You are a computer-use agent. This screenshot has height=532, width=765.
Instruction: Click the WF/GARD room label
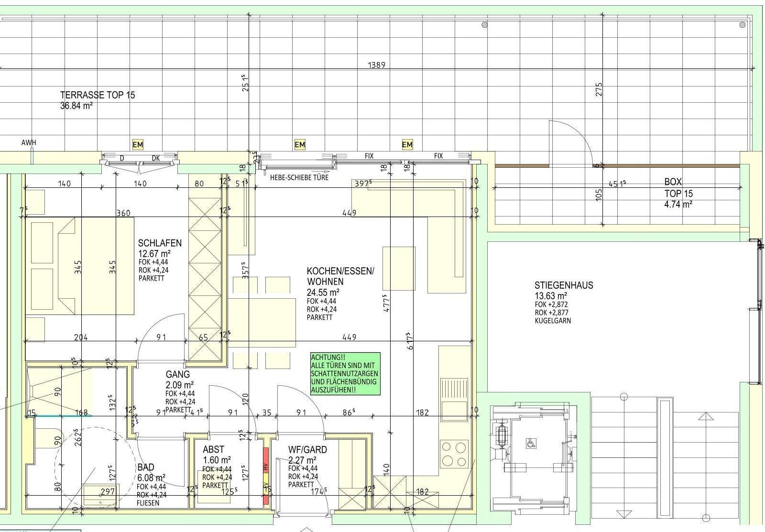[307, 450]
